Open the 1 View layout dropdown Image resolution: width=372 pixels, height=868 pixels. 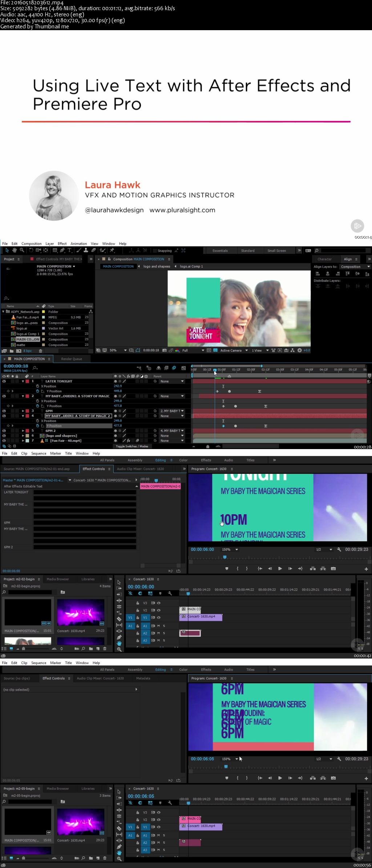260,350
